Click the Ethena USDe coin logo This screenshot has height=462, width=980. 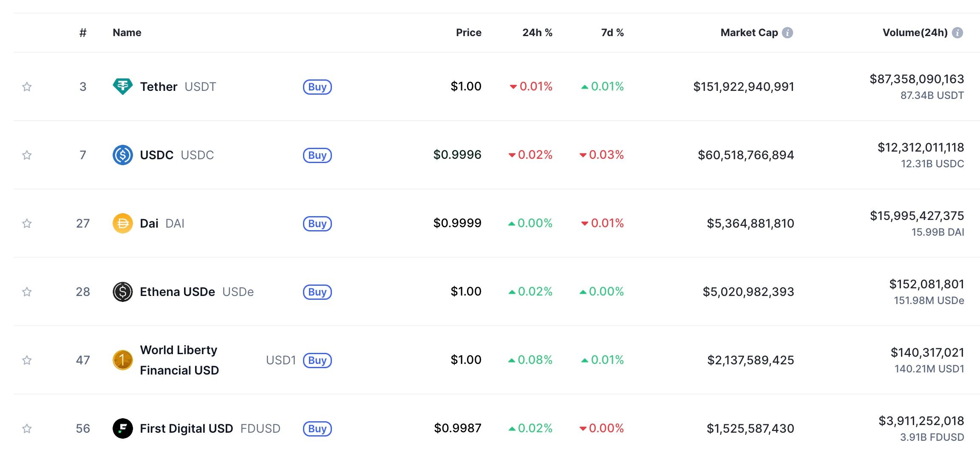coord(122,292)
